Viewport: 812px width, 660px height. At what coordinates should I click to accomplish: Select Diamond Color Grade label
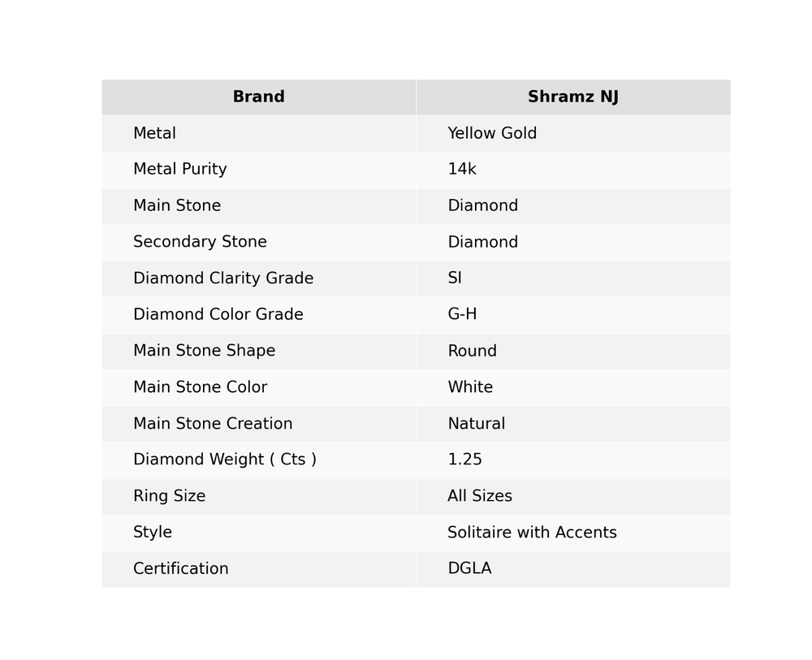[218, 315]
